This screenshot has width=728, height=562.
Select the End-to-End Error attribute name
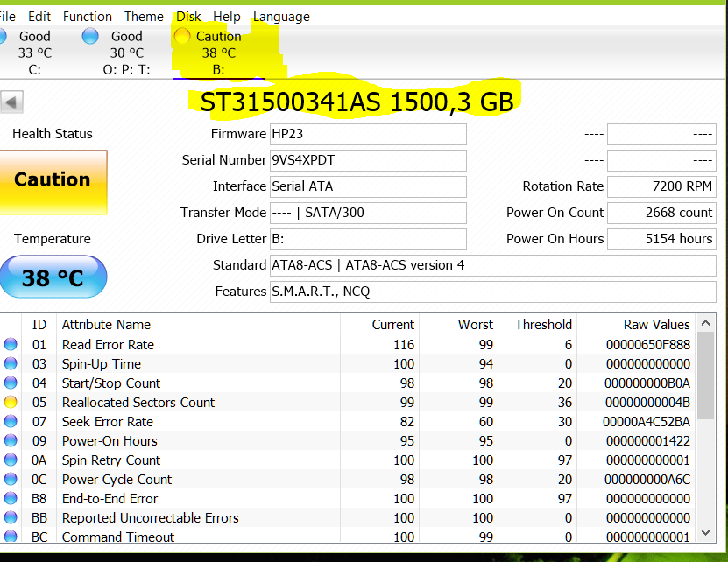110,499
